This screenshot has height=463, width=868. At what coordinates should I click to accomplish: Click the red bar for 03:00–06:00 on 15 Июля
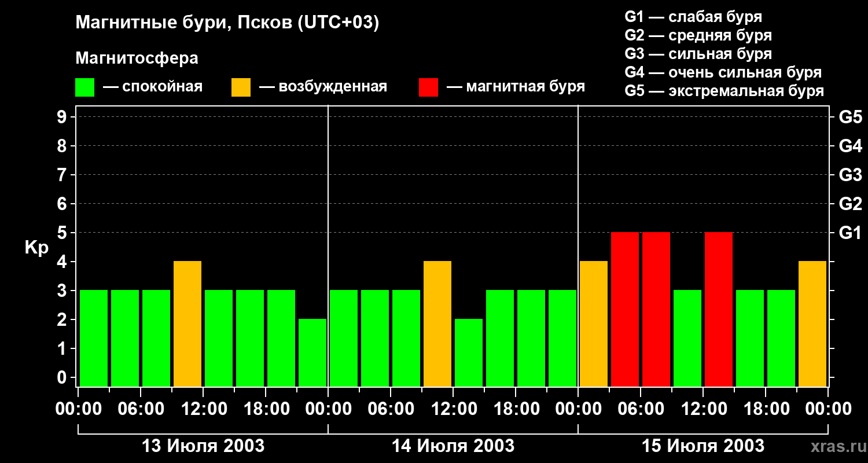pos(625,309)
